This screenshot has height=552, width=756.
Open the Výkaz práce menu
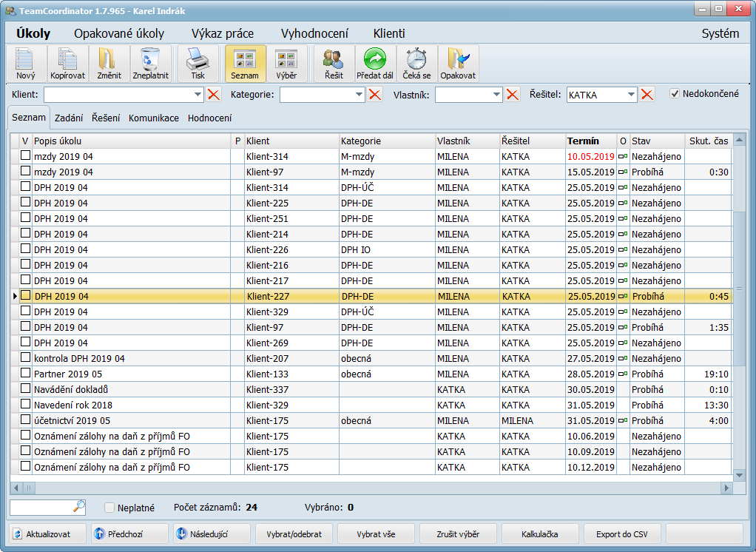(x=222, y=33)
